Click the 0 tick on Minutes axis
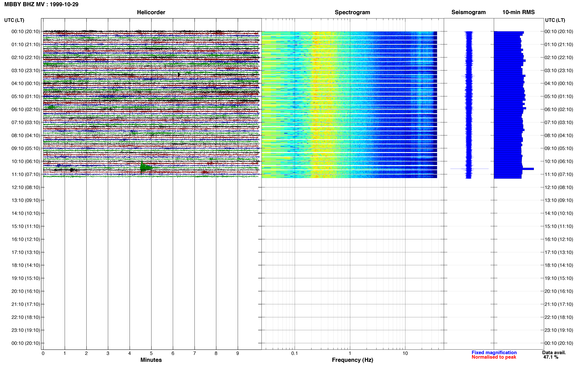This screenshot has width=588, height=368. tap(43, 353)
